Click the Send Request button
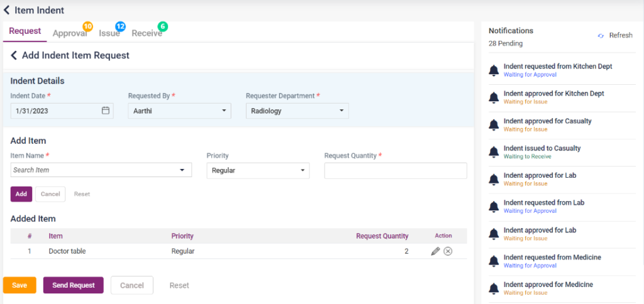The image size is (644, 304). pos(73,285)
